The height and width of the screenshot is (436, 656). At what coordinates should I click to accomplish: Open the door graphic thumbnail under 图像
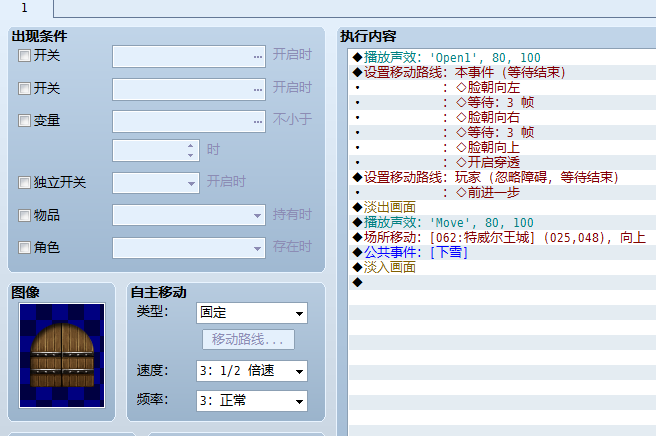click(x=62, y=355)
